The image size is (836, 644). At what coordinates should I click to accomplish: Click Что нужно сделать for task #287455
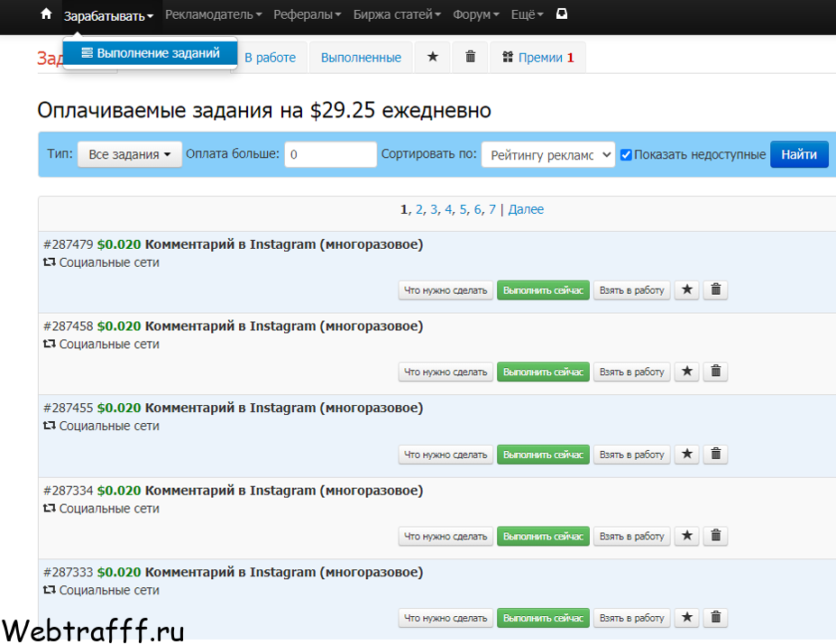(446, 455)
